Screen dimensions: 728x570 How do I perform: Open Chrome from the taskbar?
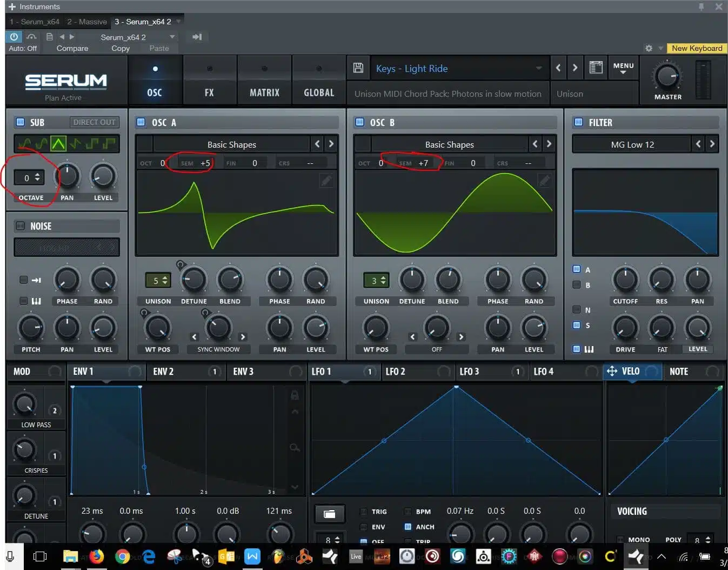pos(123,556)
